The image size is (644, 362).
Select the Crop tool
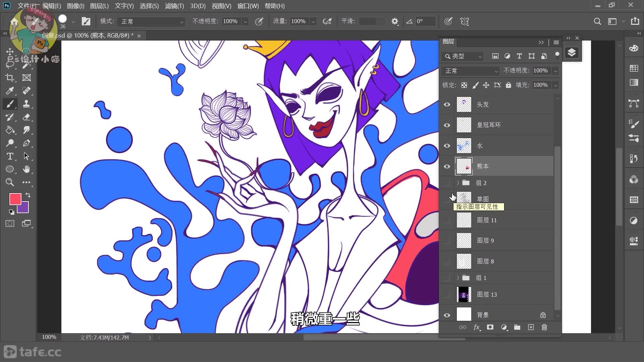click(10, 78)
